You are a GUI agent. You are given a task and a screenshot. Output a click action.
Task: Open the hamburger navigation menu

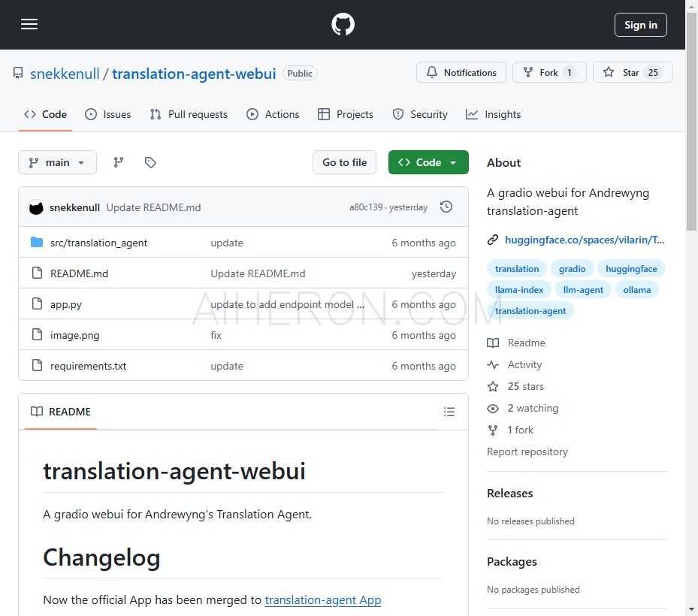[x=29, y=24]
